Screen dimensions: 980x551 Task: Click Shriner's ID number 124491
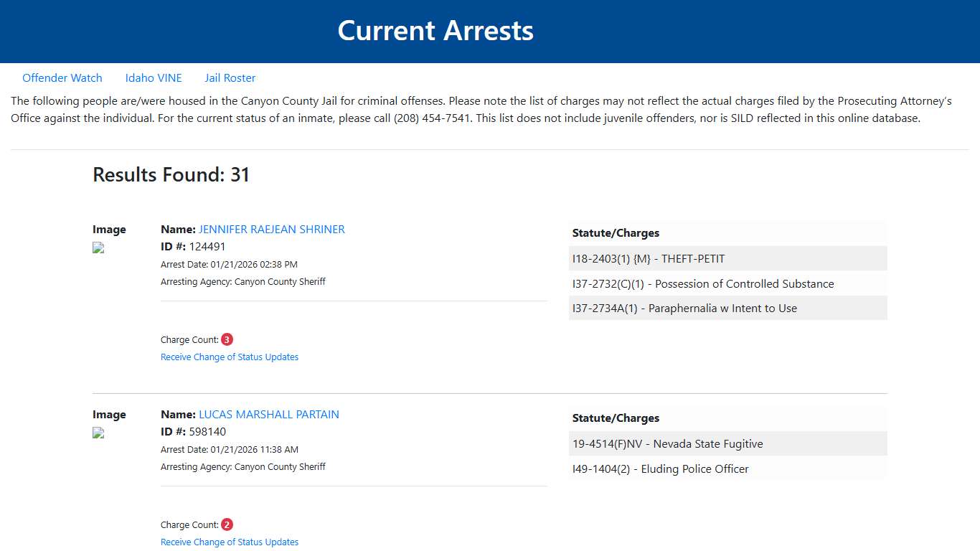click(207, 246)
